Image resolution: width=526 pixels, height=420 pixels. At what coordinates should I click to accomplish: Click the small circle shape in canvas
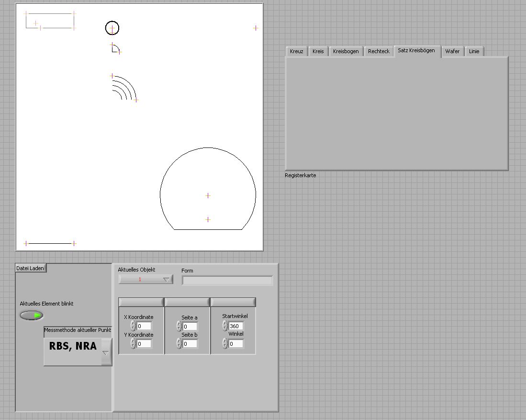[112, 28]
